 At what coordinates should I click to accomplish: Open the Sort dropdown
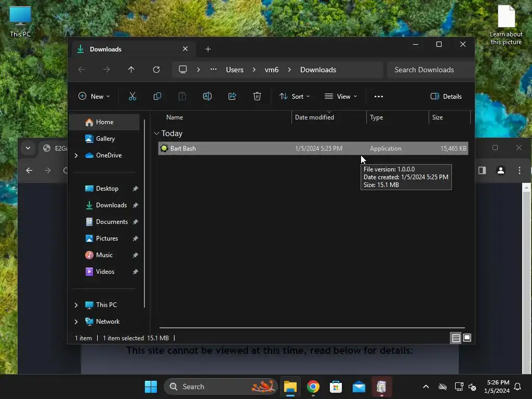pyautogui.click(x=295, y=96)
